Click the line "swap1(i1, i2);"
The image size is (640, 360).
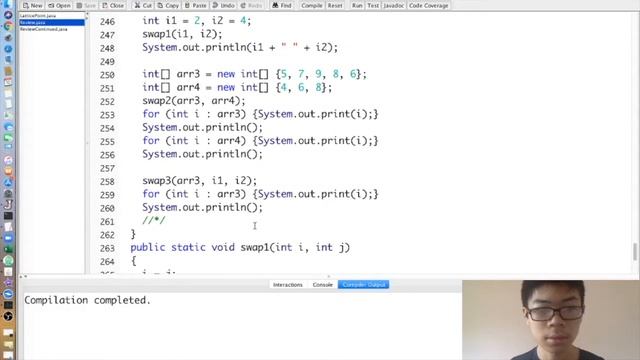[x=182, y=34]
